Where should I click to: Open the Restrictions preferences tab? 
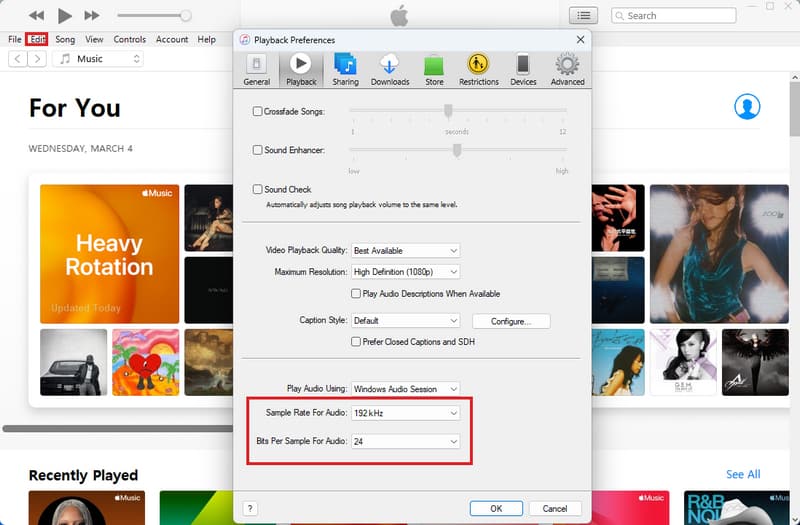coord(479,69)
